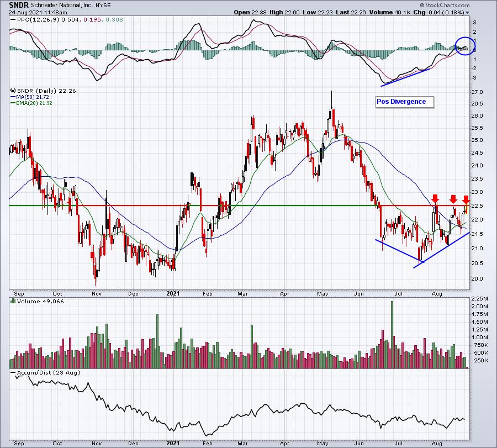Click the blue MA(50) legend marker

(13, 97)
